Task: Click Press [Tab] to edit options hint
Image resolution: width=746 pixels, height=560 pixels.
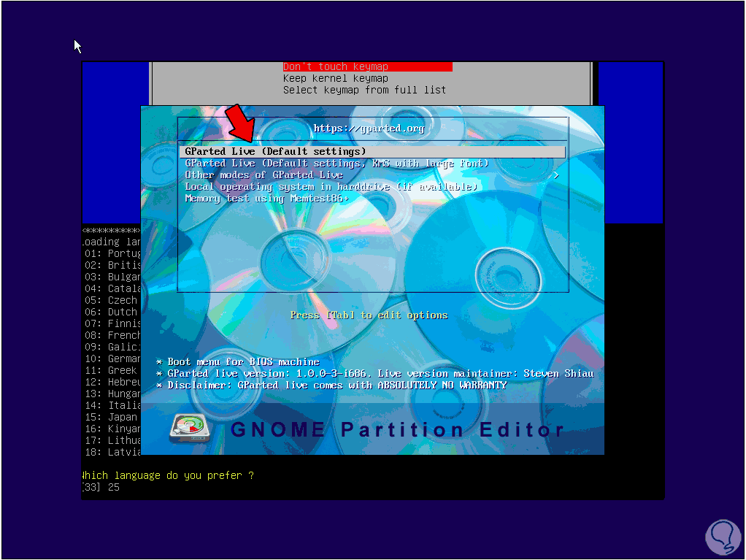Action: click(369, 315)
